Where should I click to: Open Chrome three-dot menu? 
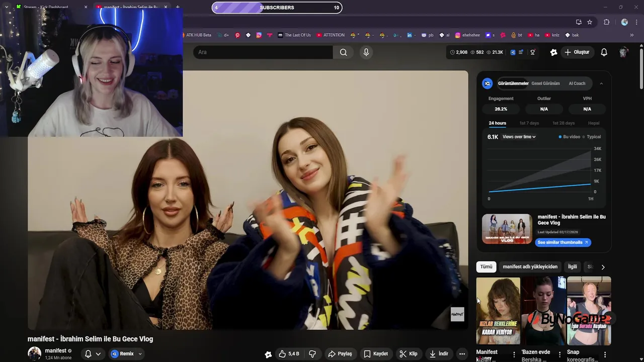pos(637,22)
